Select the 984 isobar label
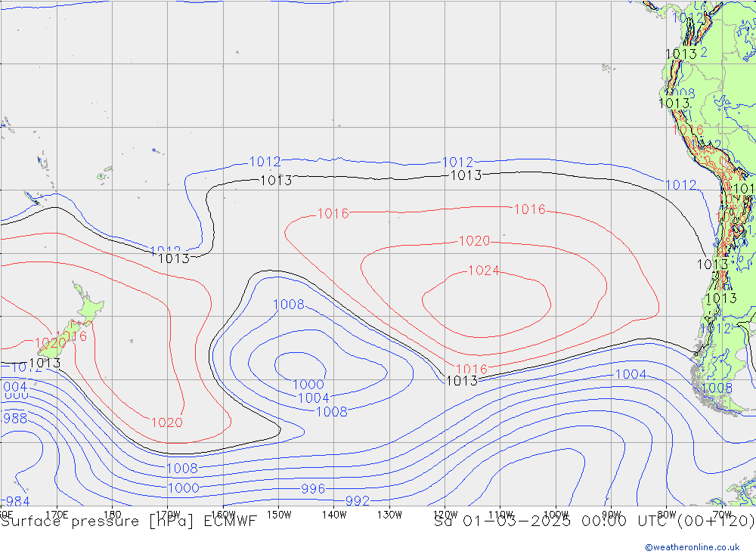The height and width of the screenshot is (554, 756). [x=17, y=501]
